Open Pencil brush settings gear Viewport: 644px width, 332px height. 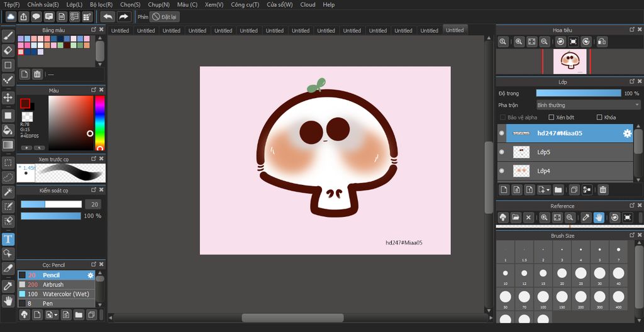(x=91, y=275)
